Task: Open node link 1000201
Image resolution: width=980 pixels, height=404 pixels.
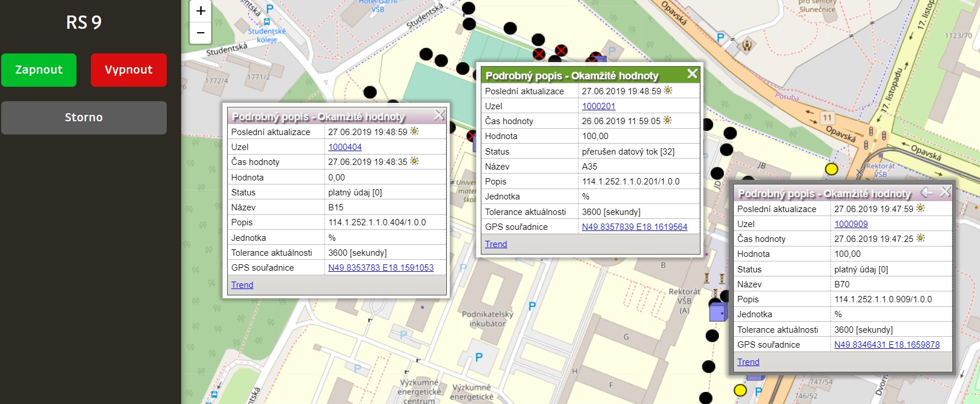Action: (x=599, y=106)
